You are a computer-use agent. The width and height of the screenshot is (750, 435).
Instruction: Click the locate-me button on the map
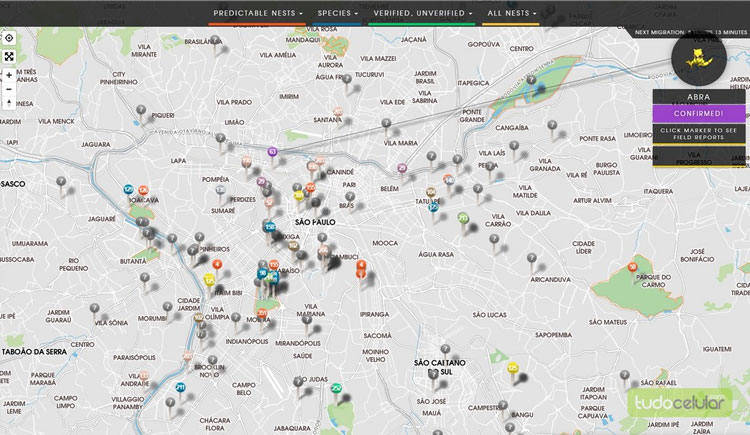(x=9, y=37)
